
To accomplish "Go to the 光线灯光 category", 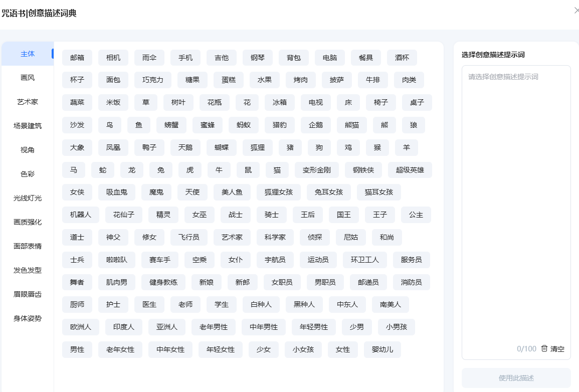I will (28, 198).
